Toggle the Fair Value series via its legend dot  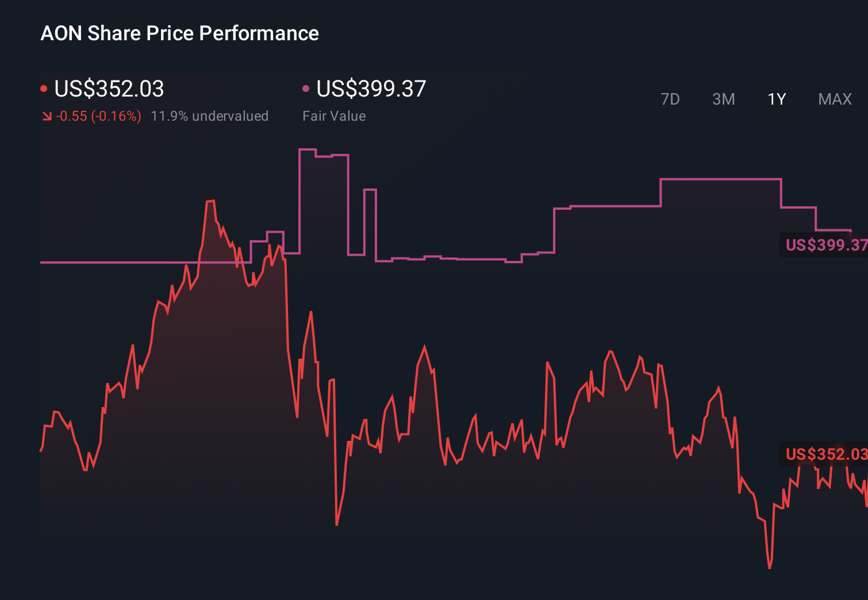(x=306, y=88)
